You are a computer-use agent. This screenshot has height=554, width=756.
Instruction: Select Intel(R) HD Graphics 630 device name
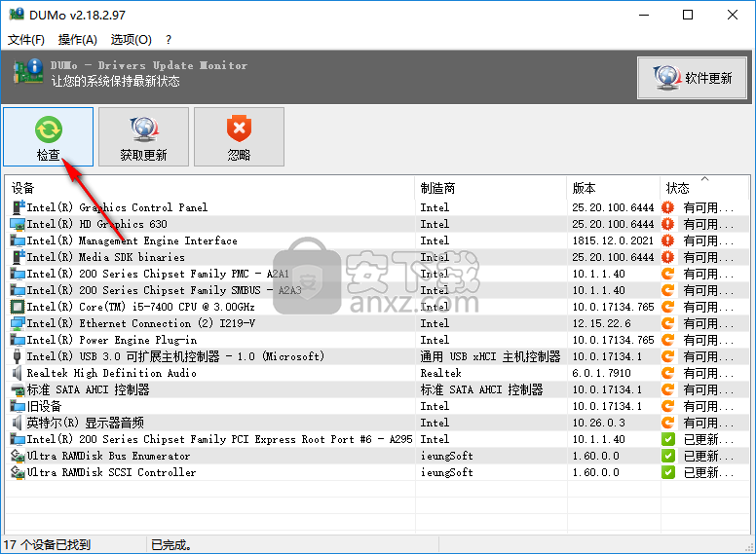point(96,225)
